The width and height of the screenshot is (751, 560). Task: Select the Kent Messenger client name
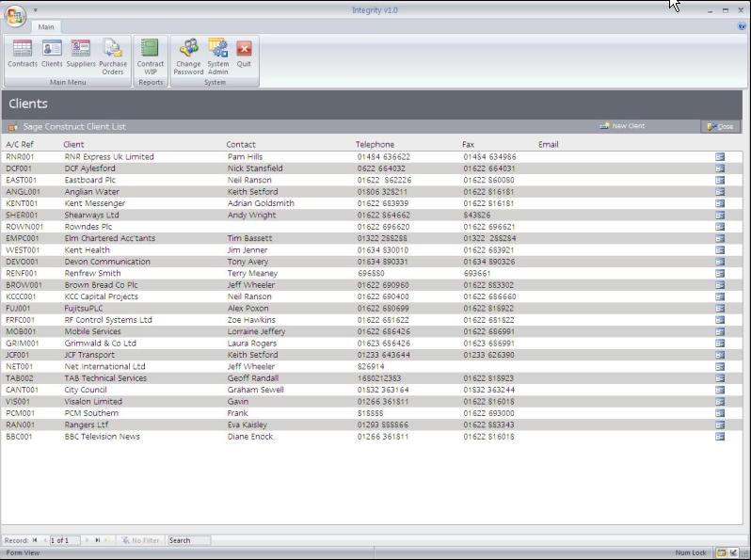pos(95,203)
